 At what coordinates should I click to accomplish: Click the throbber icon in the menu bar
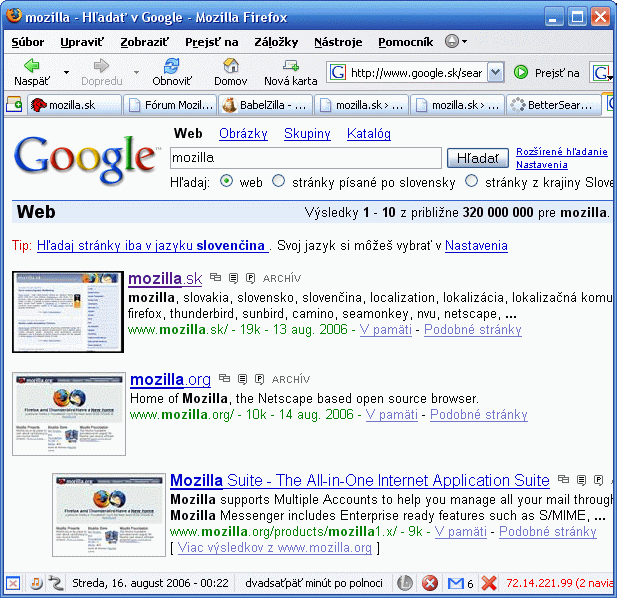point(452,41)
